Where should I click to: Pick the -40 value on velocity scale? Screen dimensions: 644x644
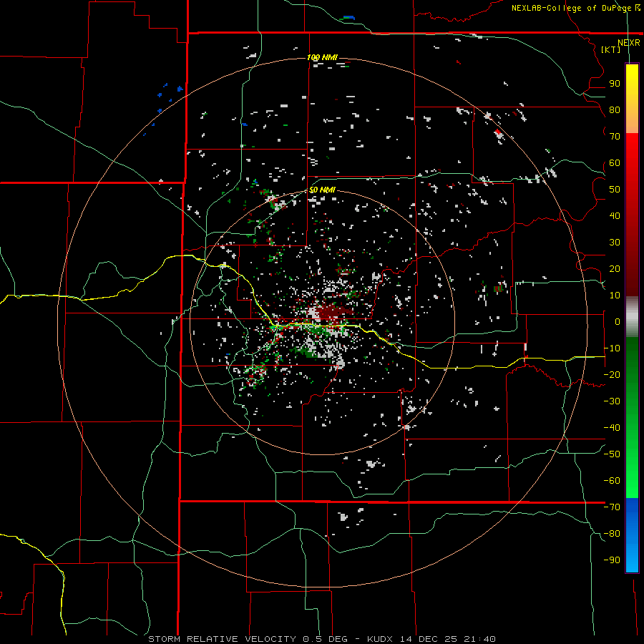[x=612, y=428]
